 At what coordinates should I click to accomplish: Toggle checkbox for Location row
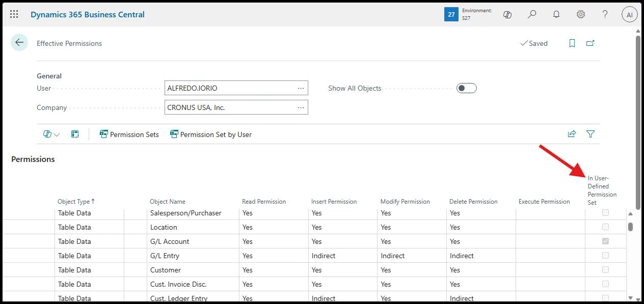coord(605,227)
